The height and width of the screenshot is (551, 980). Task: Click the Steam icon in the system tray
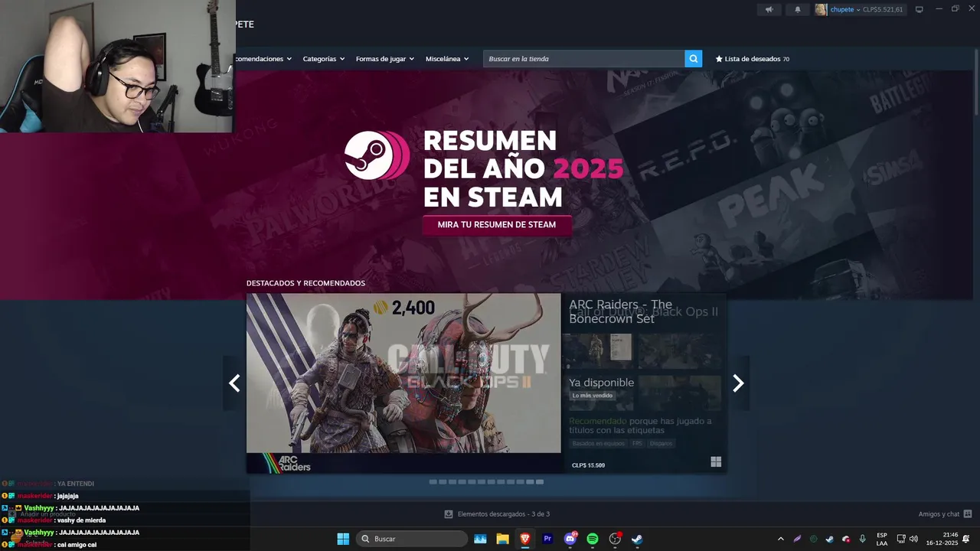[829, 539]
